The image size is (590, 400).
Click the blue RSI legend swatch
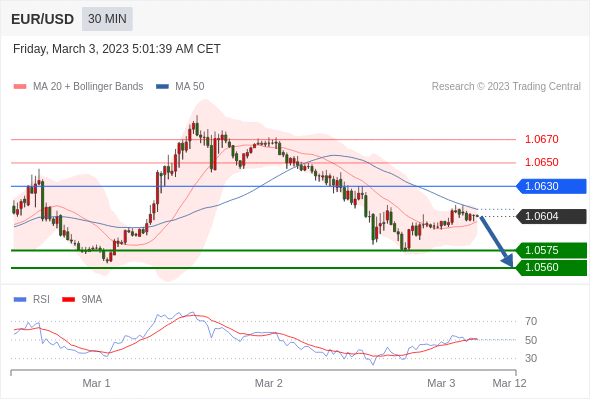(x=20, y=300)
